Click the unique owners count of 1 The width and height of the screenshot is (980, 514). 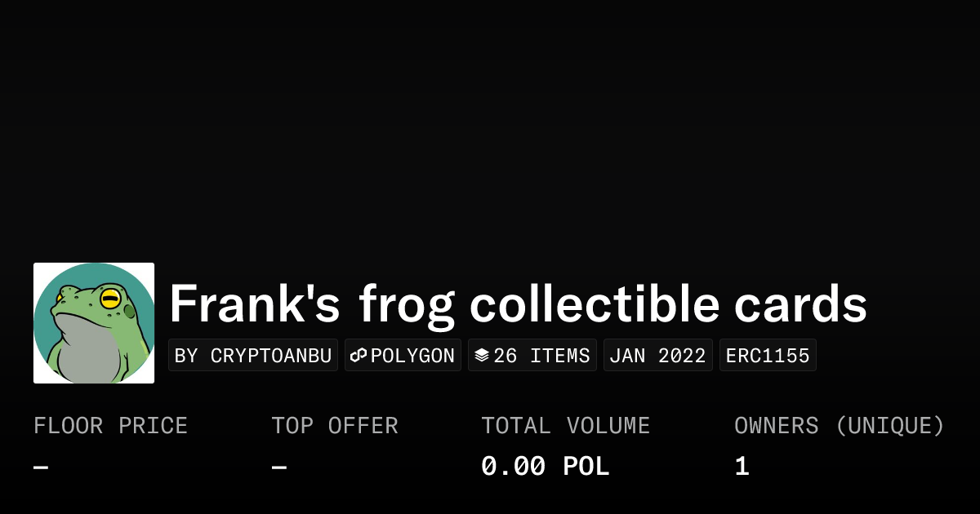tap(742, 467)
